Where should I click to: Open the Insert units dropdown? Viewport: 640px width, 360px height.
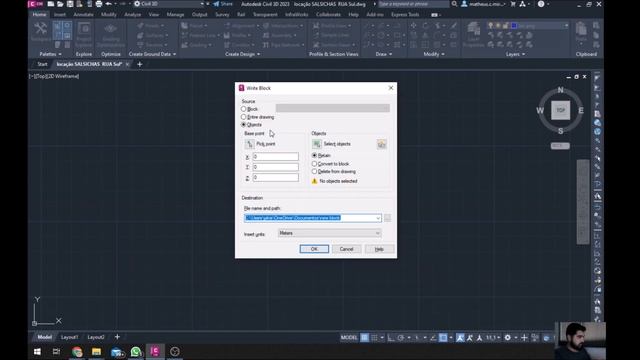[329, 233]
